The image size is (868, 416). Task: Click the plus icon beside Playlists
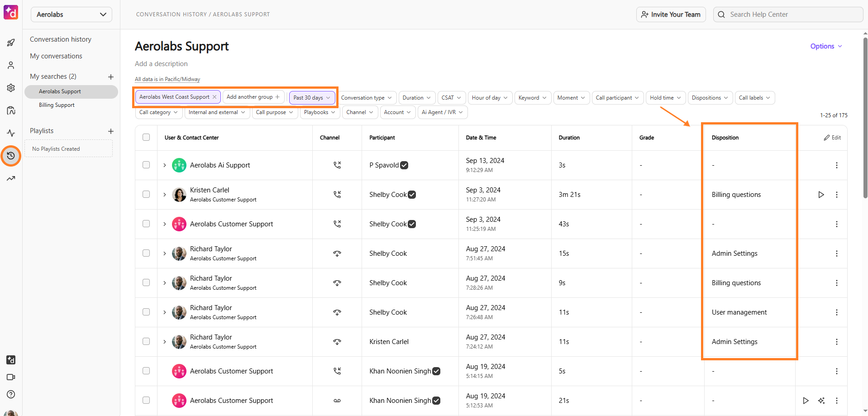click(111, 131)
